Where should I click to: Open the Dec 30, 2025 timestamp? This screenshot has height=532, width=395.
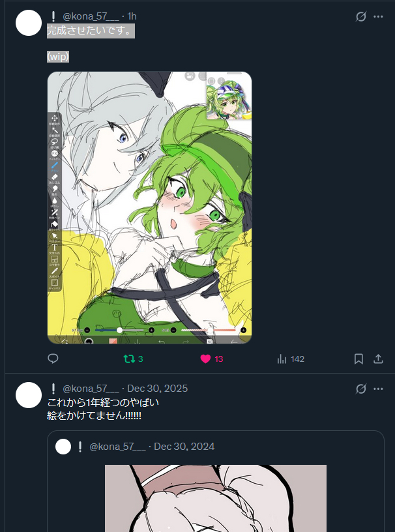(x=157, y=389)
